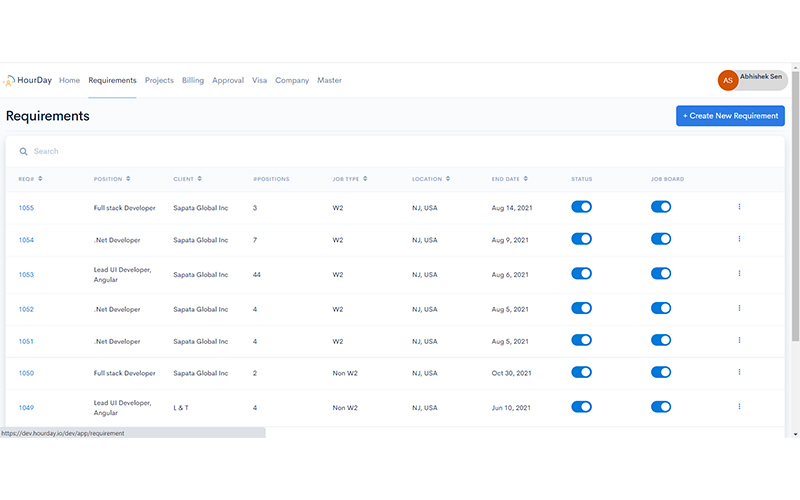The width and height of the screenshot is (800, 500).
Task: Focus the Search input field
Action: 200,151
